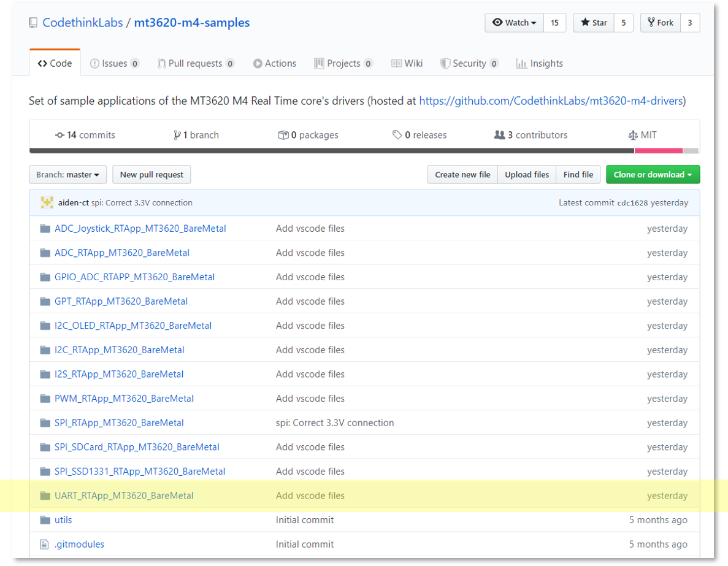The width and height of the screenshot is (728, 566).
Task: Open the ADC_Joystick_RTApp_MT3620_BareMetal folder
Action: (140, 229)
